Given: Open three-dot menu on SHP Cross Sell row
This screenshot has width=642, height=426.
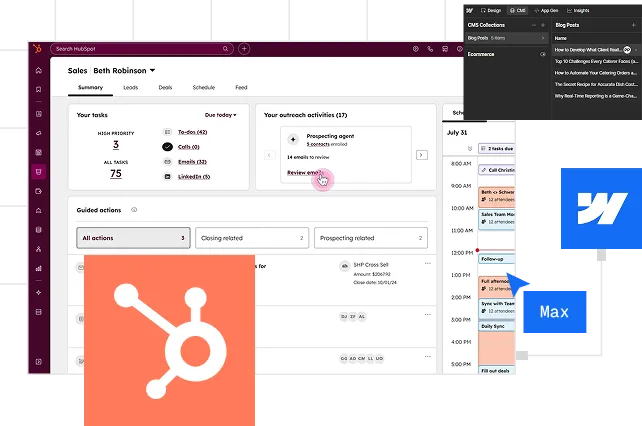Looking at the screenshot, I should (427, 263).
